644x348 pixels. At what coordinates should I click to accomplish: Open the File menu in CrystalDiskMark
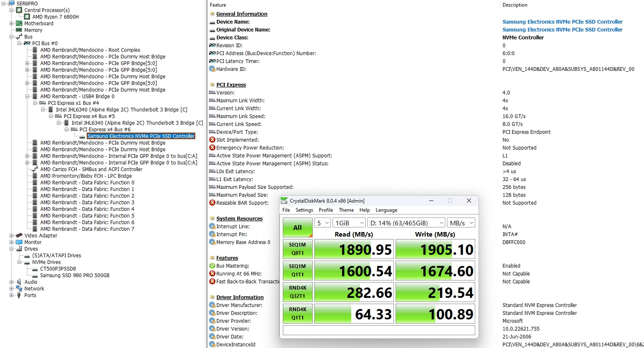[x=286, y=210]
